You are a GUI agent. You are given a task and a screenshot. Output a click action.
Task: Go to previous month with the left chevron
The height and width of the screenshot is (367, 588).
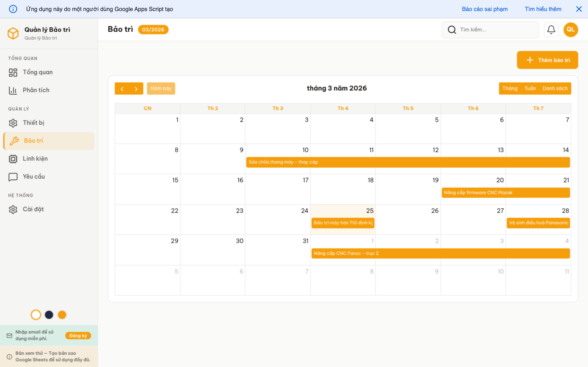[x=122, y=88]
